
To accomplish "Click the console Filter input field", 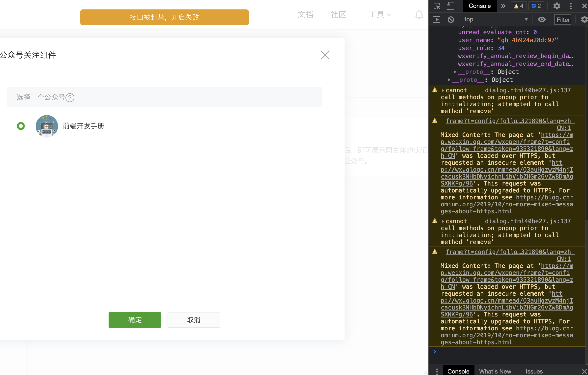I will (x=563, y=20).
